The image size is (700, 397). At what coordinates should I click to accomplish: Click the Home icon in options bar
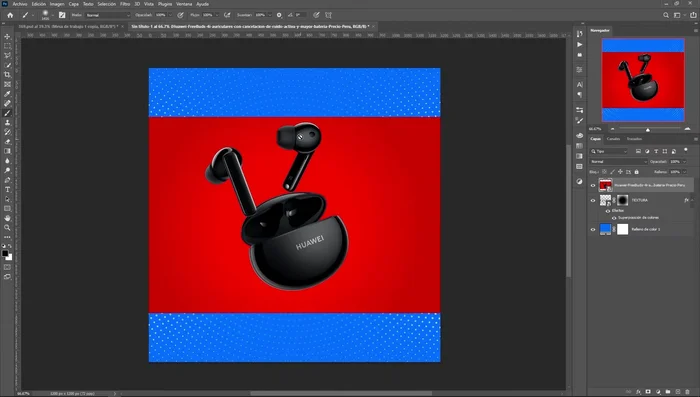click(x=10, y=15)
